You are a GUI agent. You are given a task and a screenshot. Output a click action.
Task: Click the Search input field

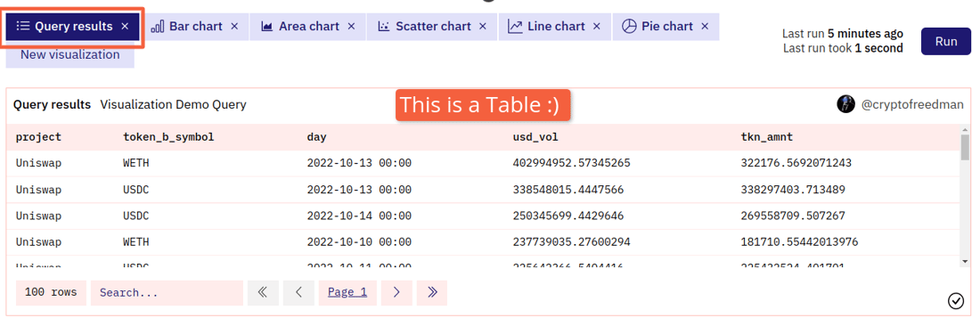click(167, 293)
